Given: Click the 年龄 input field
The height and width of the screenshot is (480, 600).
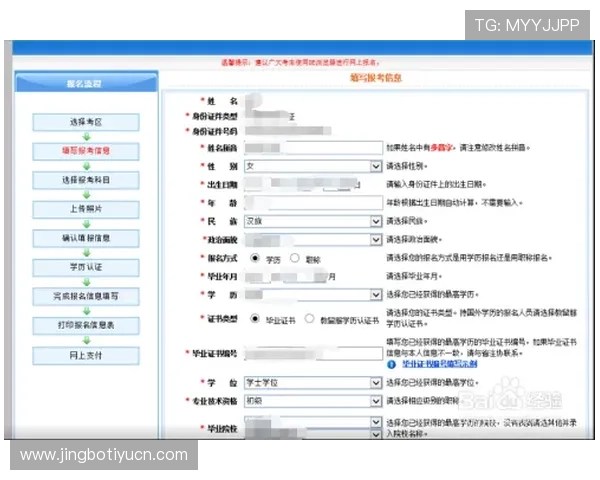Looking at the screenshot, I should click(313, 203).
